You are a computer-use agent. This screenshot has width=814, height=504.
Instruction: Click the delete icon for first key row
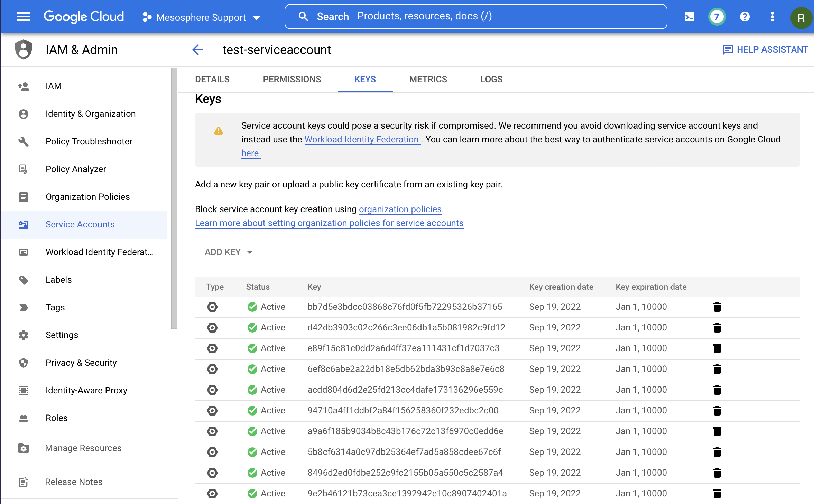click(x=717, y=307)
